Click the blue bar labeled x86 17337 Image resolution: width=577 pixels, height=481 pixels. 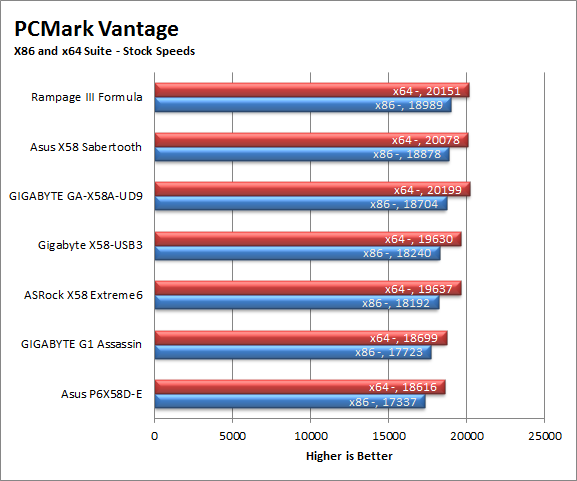pyautogui.click(x=290, y=402)
